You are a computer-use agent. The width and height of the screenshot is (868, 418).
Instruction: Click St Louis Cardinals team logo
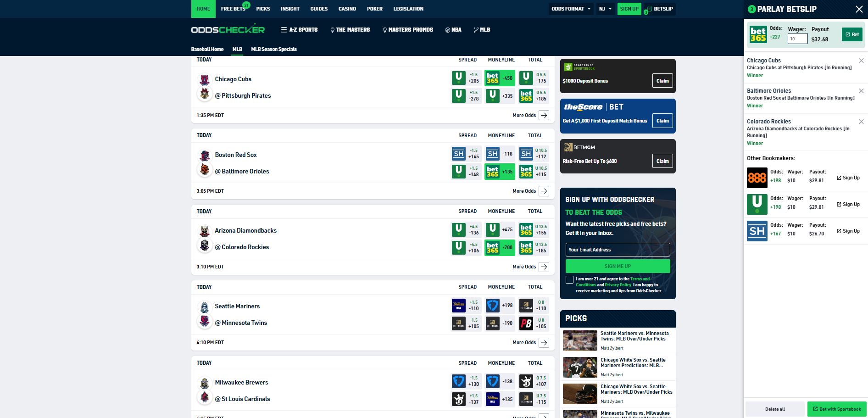point(205,397)
